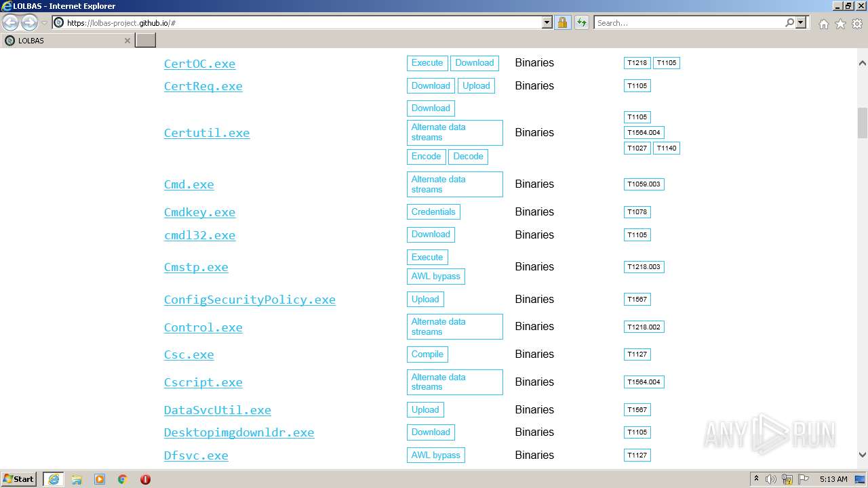Open the CertOC.exe link
The width and height of the screenshot is (868, 488).
(199, 64)
